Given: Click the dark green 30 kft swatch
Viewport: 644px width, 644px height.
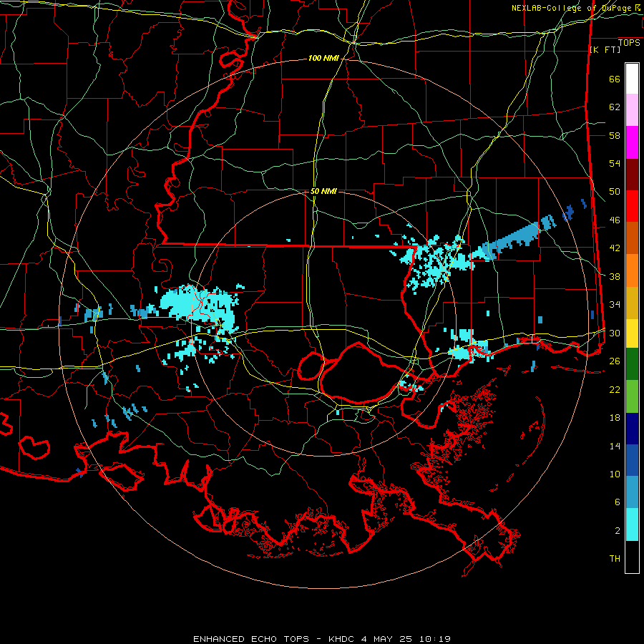Looking at the screenshot, I should [x=632, y=364].
